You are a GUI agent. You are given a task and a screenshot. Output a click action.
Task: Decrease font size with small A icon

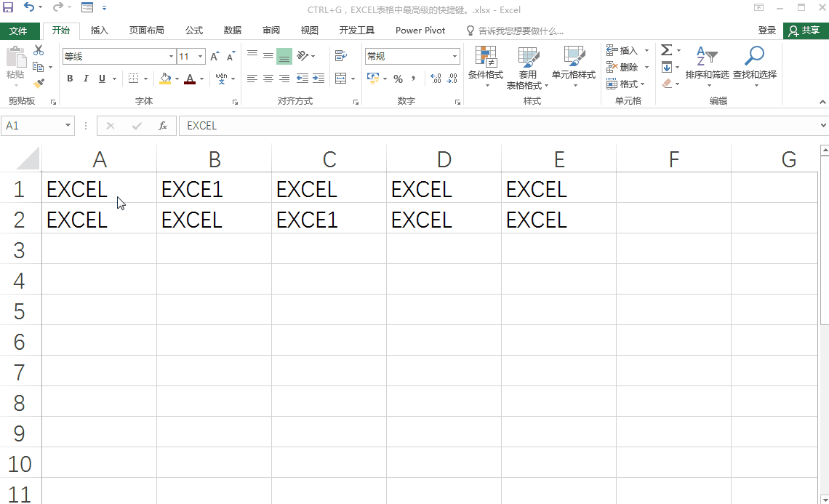(231, 57)
